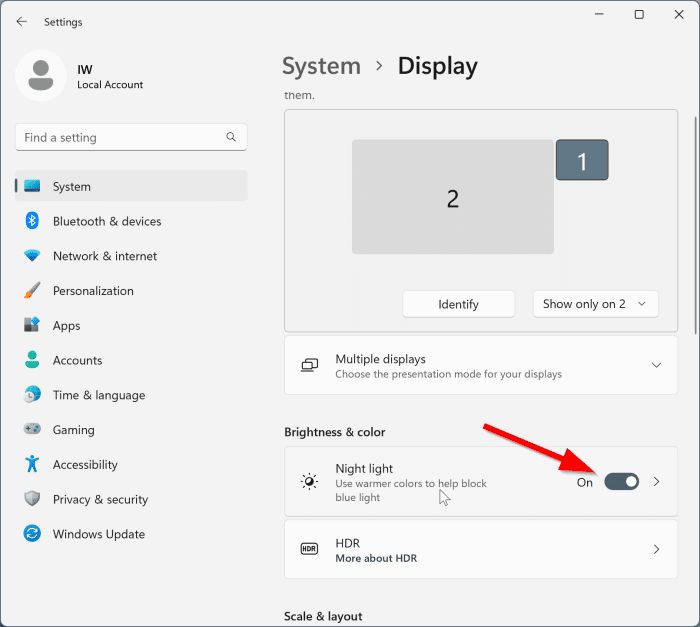Expand the Multiple displays section chevron
Screen dimensions: 700x627
pyautogui.click(x=656, y=365)
